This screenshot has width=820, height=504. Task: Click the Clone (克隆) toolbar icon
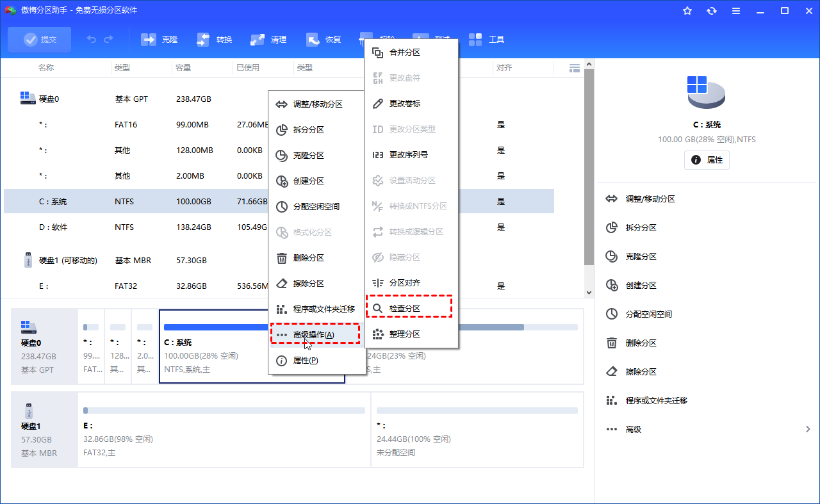click(159, 40)
